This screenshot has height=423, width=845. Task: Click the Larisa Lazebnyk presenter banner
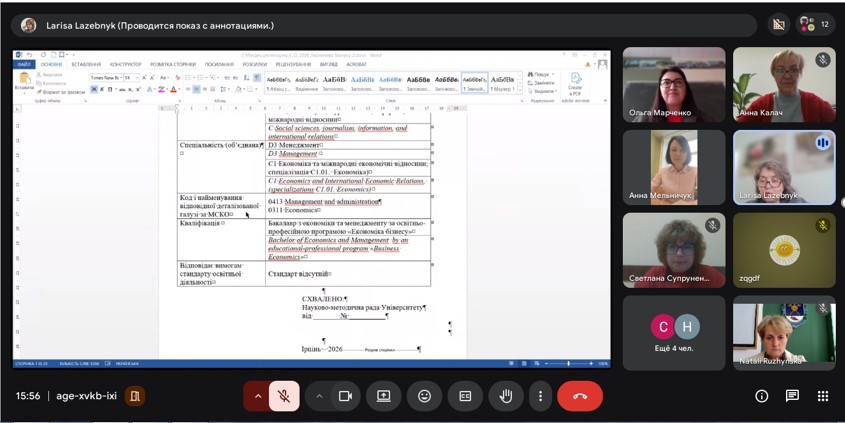(x=160, y=25)
